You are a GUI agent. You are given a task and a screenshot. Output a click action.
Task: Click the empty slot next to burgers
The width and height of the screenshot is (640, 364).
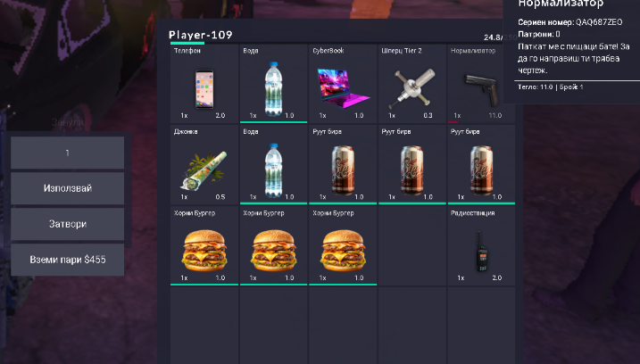coord(411,246)
